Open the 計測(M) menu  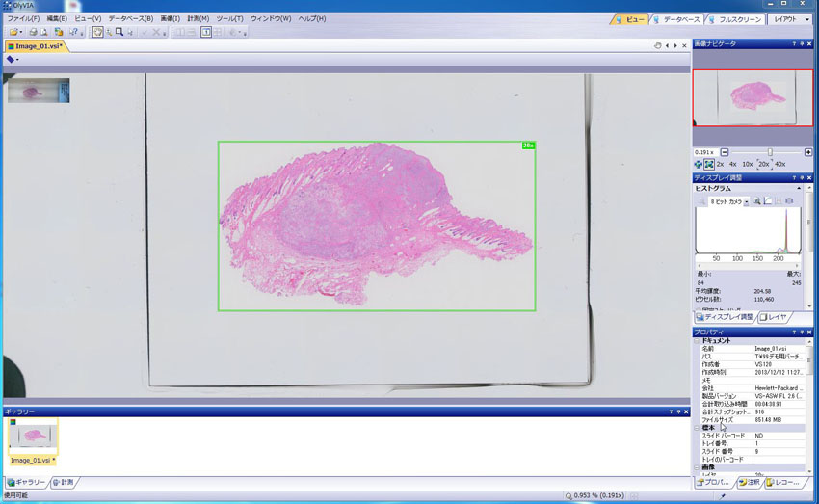[x=198, y=18]
